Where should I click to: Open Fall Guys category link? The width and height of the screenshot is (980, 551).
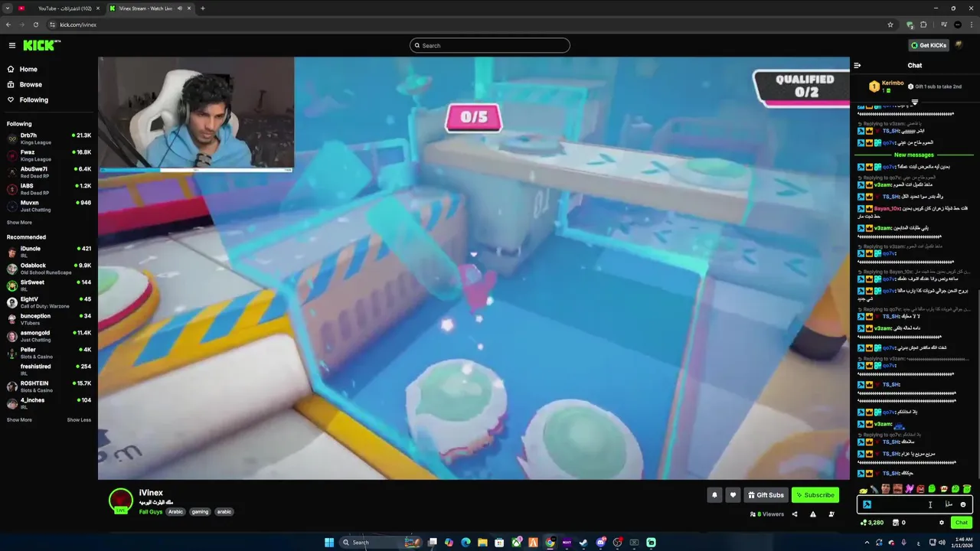(150, 511)
